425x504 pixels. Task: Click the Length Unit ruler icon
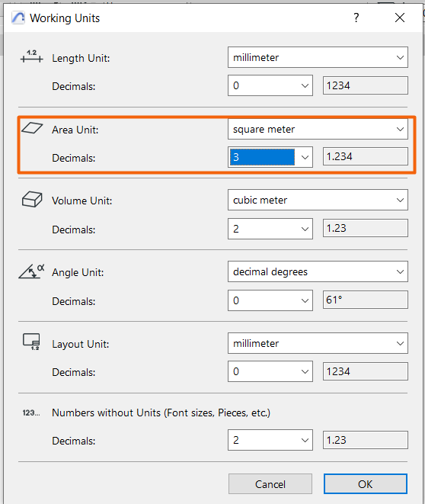[x=31, y=56]
